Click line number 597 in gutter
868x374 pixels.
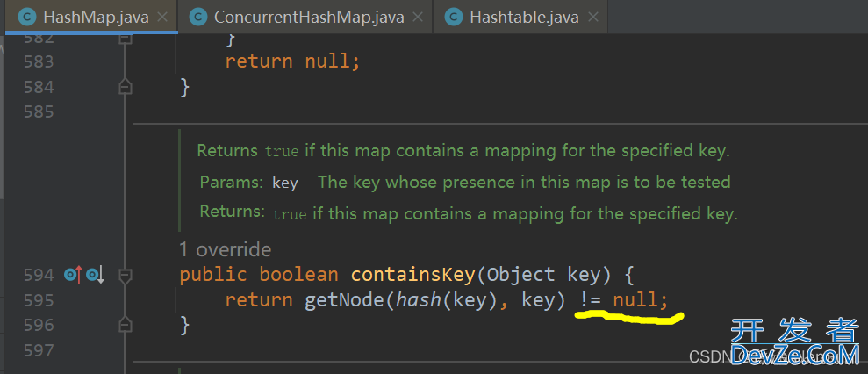(x=39, y=350)
